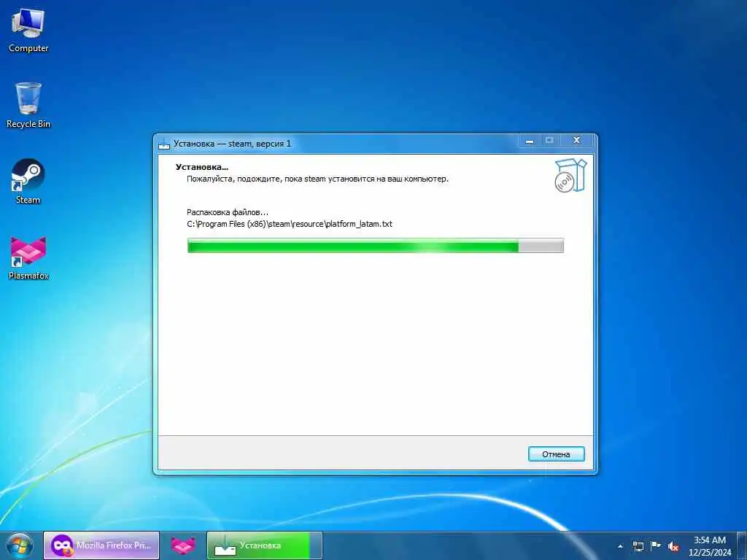
Task: Click the installer progress bar
Action: pos(376,246)
